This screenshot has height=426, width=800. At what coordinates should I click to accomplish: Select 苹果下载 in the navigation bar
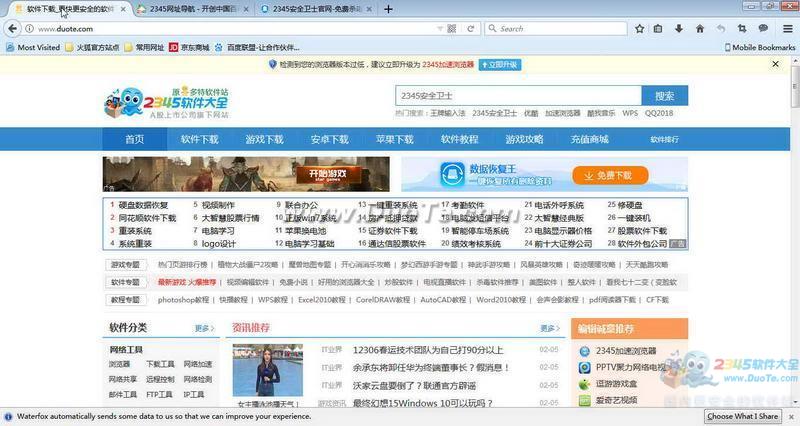point(394,139)
